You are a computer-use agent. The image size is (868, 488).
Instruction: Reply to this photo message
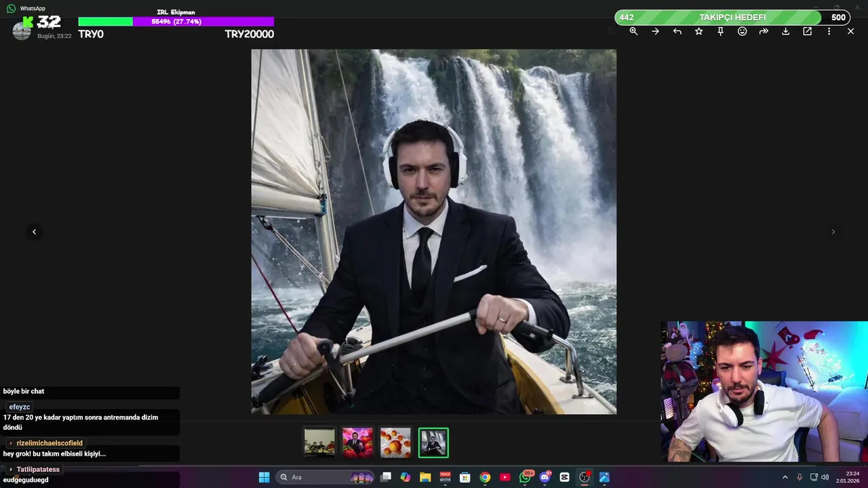(x=677, y=31)
